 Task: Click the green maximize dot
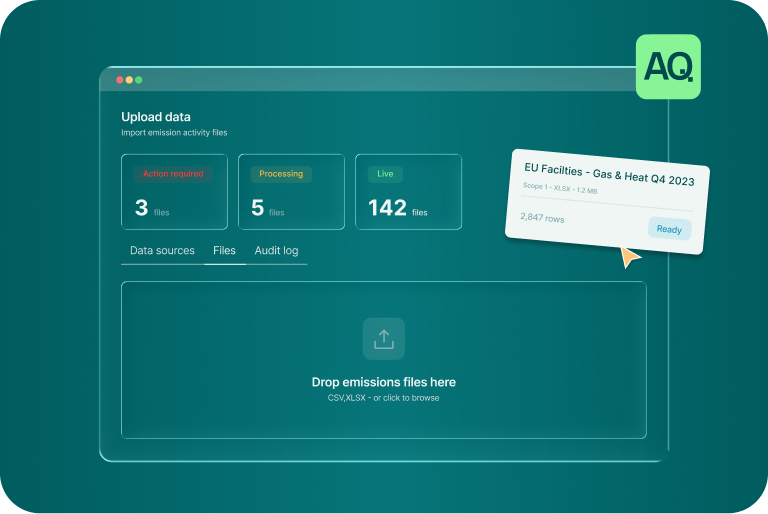[139, 80]
